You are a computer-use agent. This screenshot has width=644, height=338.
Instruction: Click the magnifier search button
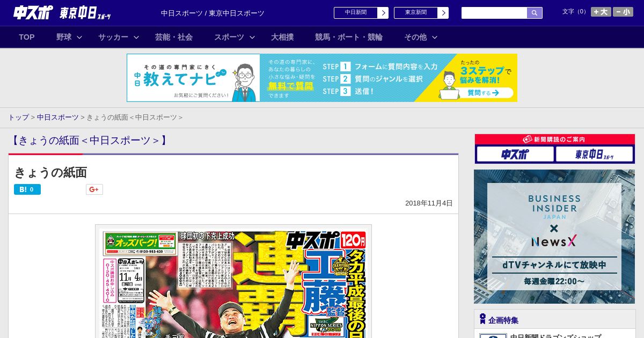[535, 13]
